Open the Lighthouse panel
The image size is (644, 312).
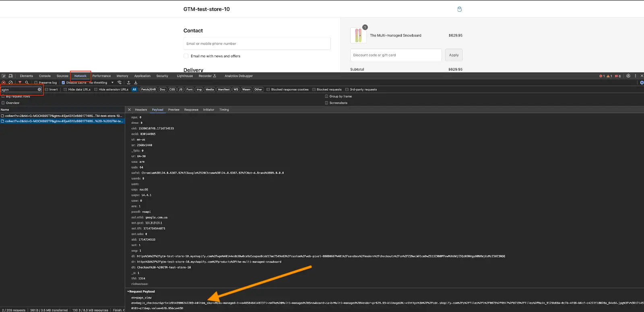click(x=185, y=76)
